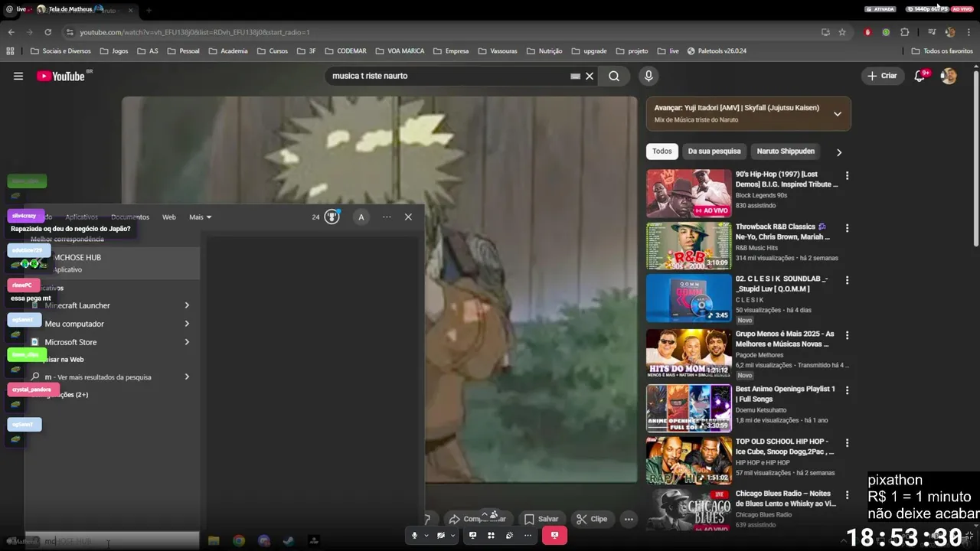Open the Grupo Menos é Mais thumbnail
980x551 pixels.
pyautogui.click(x=689, y=354)
